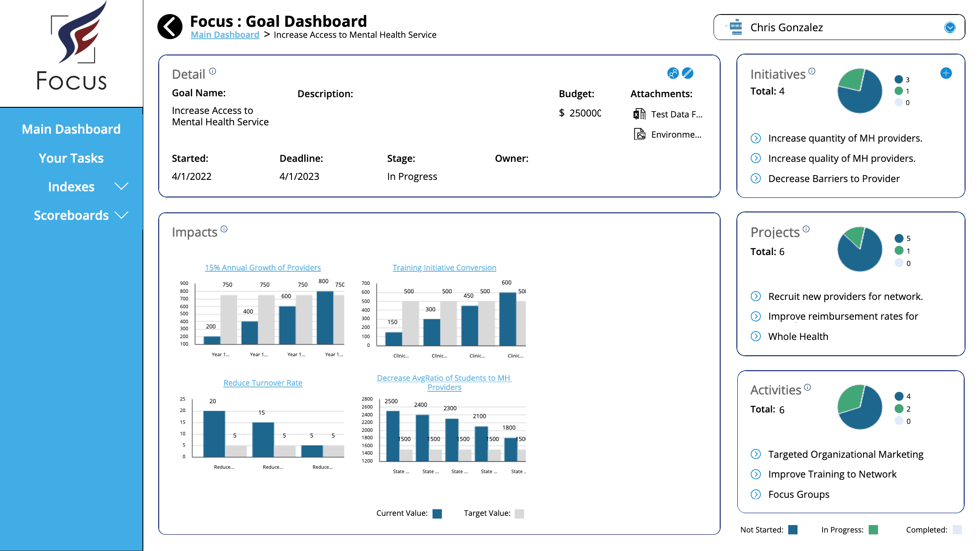This screenshot has width=980, height=551.
Task: Click the back arrow next to Goal Dashboard
Action: click(170, 26)
